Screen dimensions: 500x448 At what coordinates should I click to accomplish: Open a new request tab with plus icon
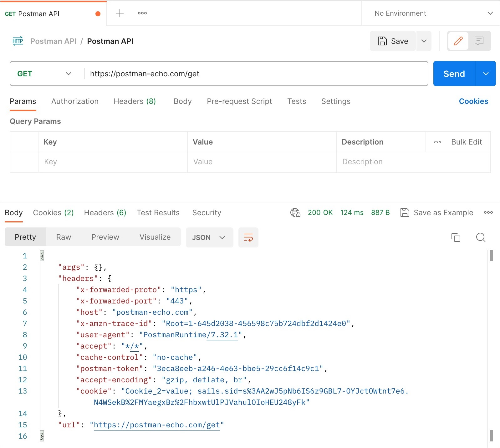point(120,13)
